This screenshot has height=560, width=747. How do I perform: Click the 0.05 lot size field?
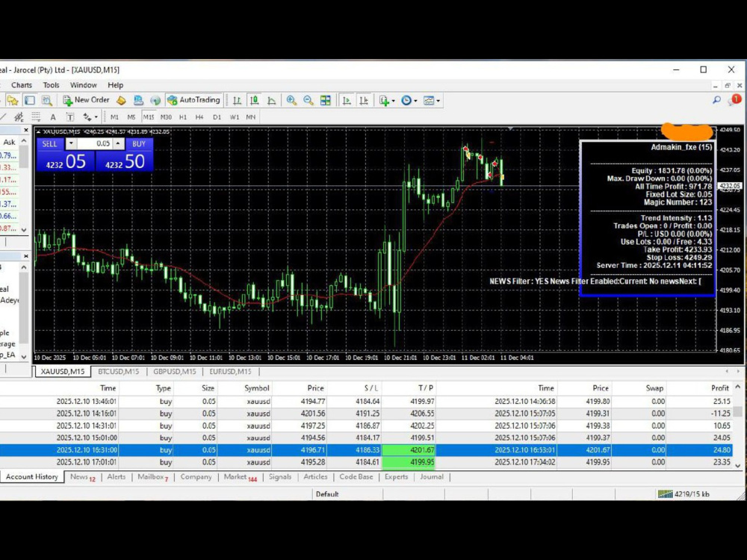click(x=95, y=143)
